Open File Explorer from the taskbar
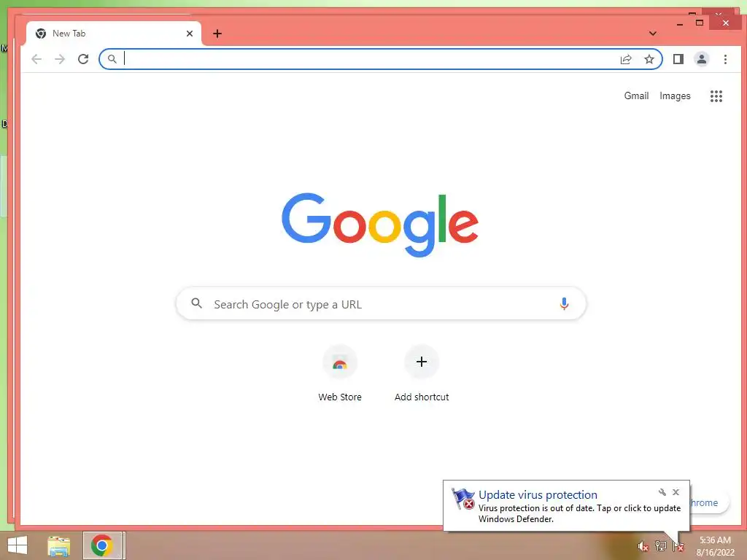 (58, 545)
